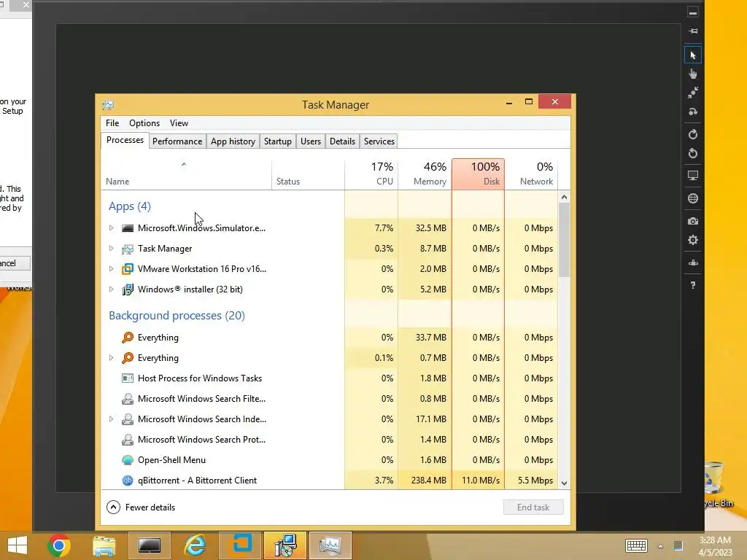Rotate simulator clockwise
This screenshot has height=560, width=747.
coord(693,134)
